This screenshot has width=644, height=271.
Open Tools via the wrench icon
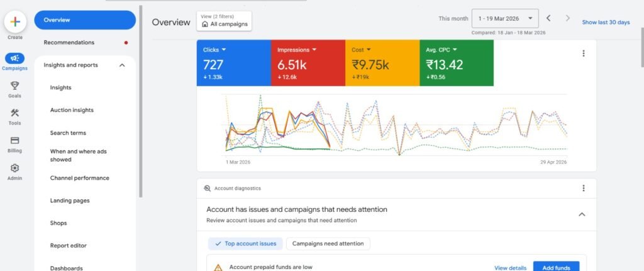[x=15, y=113]
